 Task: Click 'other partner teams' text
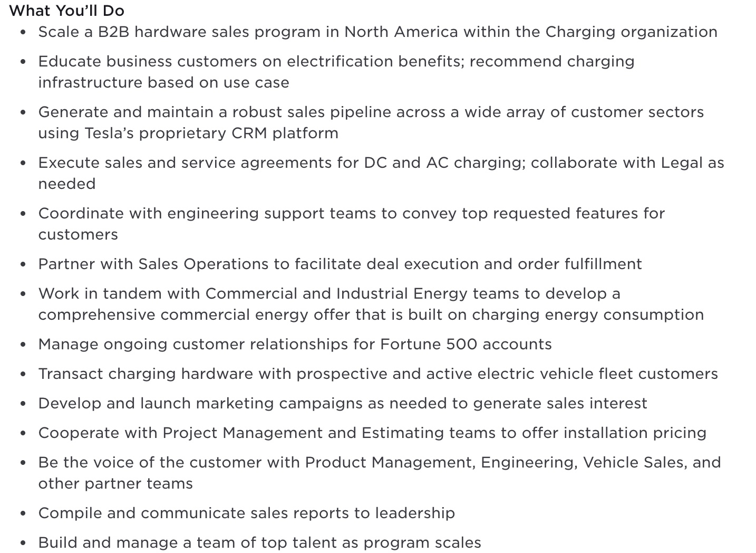(x=115, y=484)
